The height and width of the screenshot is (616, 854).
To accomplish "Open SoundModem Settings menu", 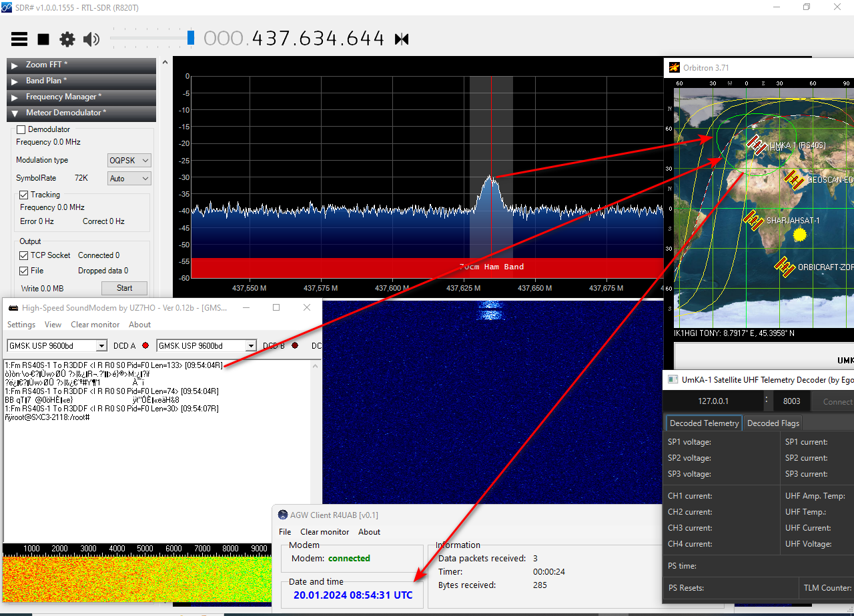I will 21,325.
